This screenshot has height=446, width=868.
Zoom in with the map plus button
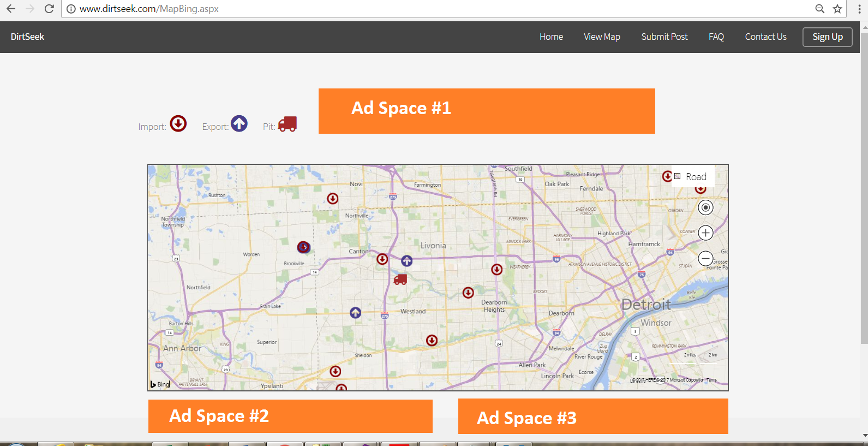click(x=705, y=233)
